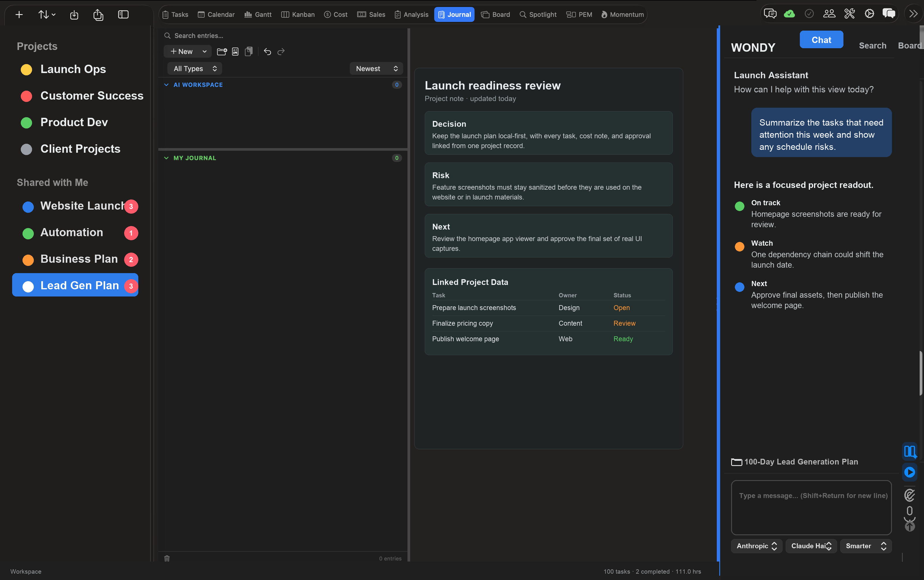The height and width of the screenshot is (580, 924).
Task: Switch to the Kanban tab
Action: (x=298, y=14)
